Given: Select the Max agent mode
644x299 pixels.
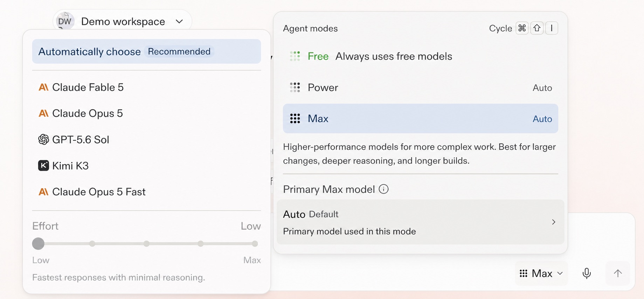Looking at the screenshot, I should tap(420, 119).
